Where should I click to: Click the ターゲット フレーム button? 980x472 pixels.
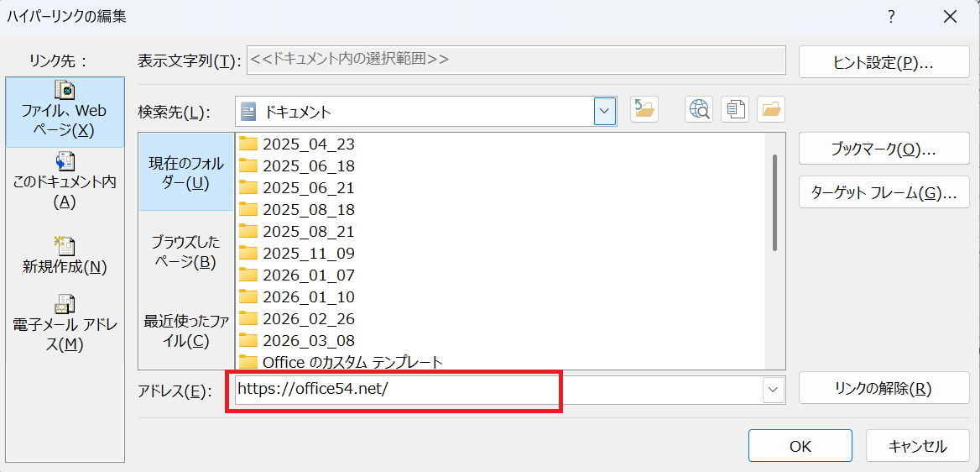click(x=884, y=191)
